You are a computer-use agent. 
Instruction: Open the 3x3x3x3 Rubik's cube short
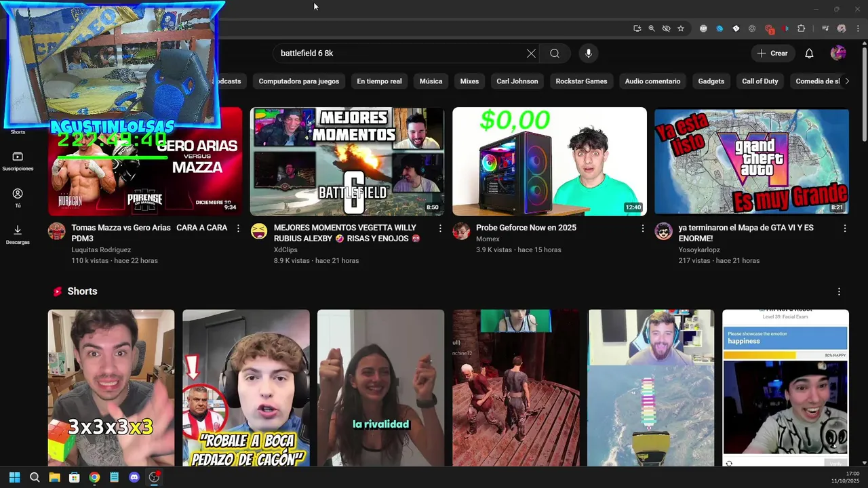[111, 388]
